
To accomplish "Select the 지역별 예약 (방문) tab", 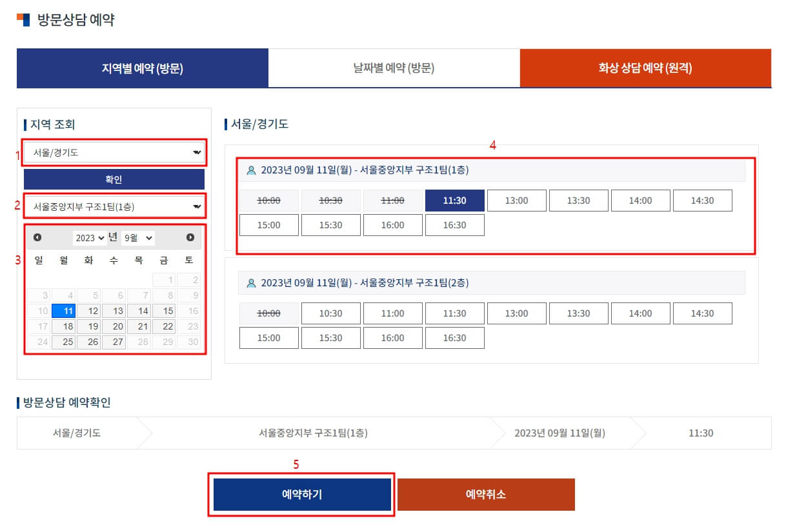I will tap(142, 68).
